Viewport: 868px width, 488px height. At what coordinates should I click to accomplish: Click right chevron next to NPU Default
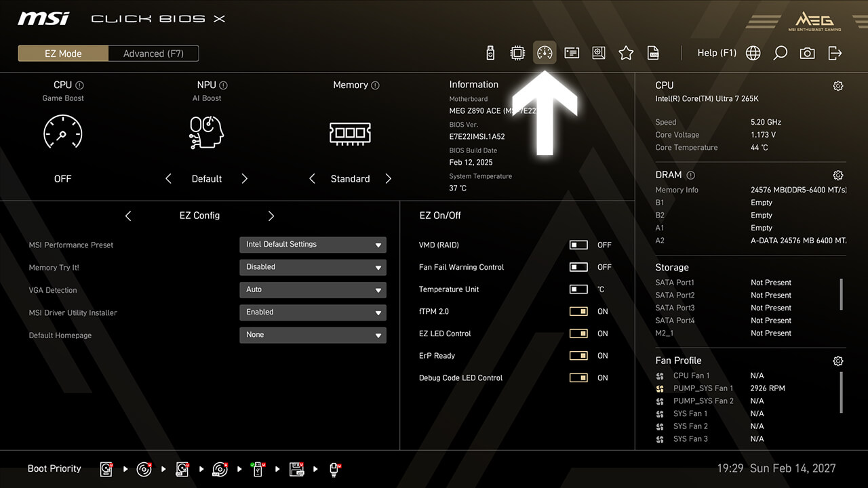coord(245,179)
